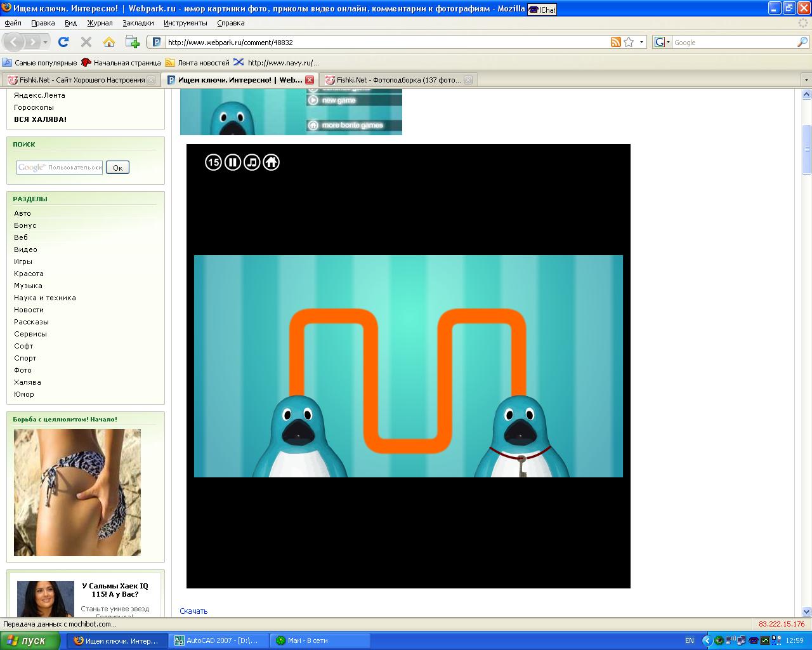Image resolution: width=812 pixels, height=650 pixels.
Task: Click the left penguin in the game
Action: click(300, 437)
